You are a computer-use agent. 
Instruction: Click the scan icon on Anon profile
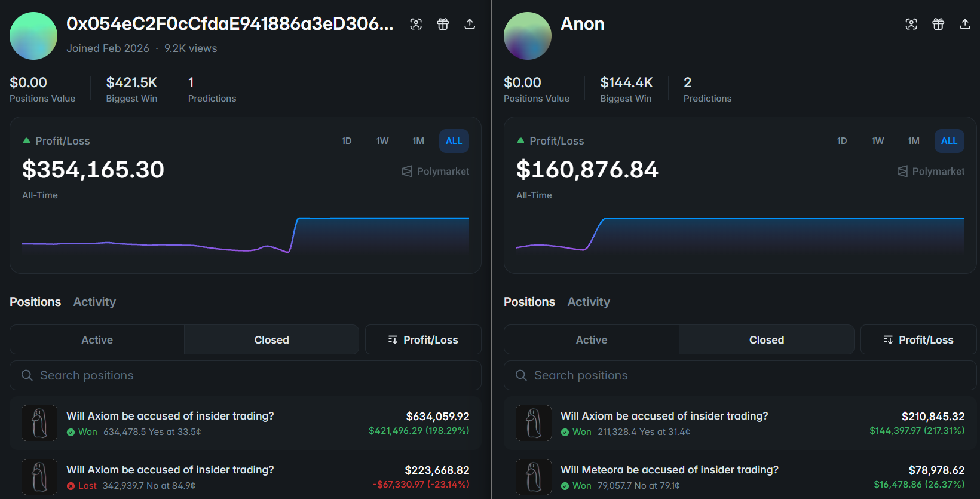point(911,24)
